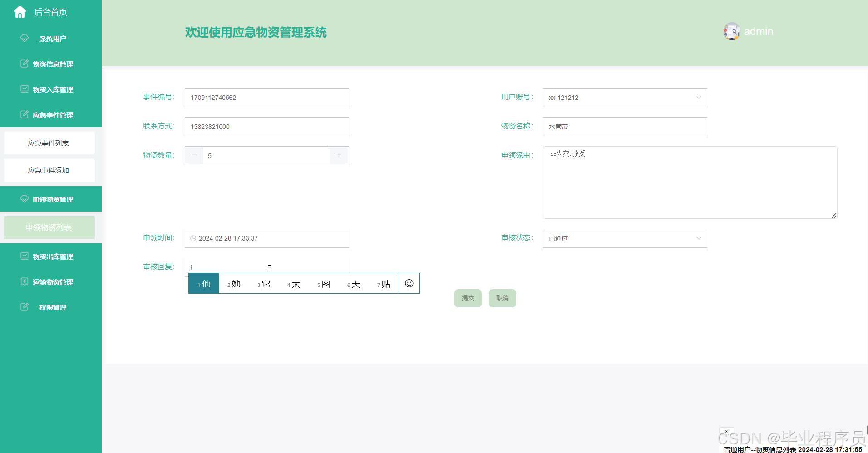Click the admin avatar icon
This screenshot has width=868, height=453.
coord(731,31)
